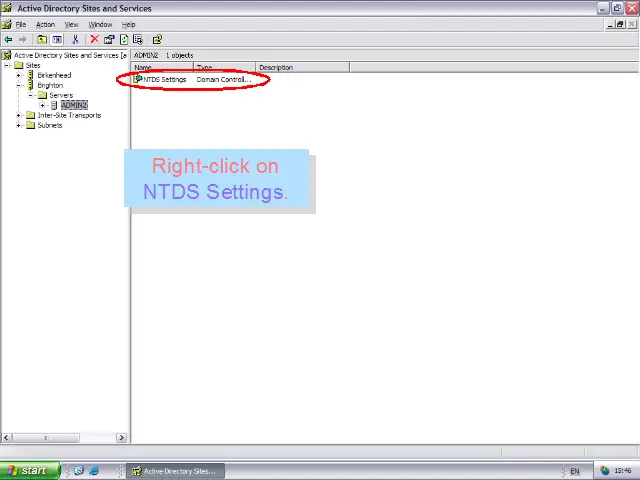Select the ADMIN2 server node
The image size is (640, 480).
coord(74,105)
